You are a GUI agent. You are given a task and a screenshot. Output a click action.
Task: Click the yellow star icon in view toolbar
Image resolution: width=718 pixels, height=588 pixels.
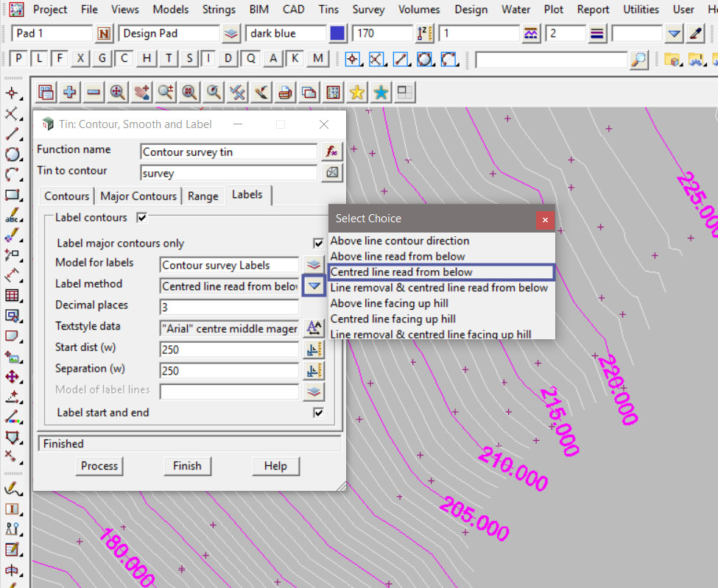[x=357, y=92]
